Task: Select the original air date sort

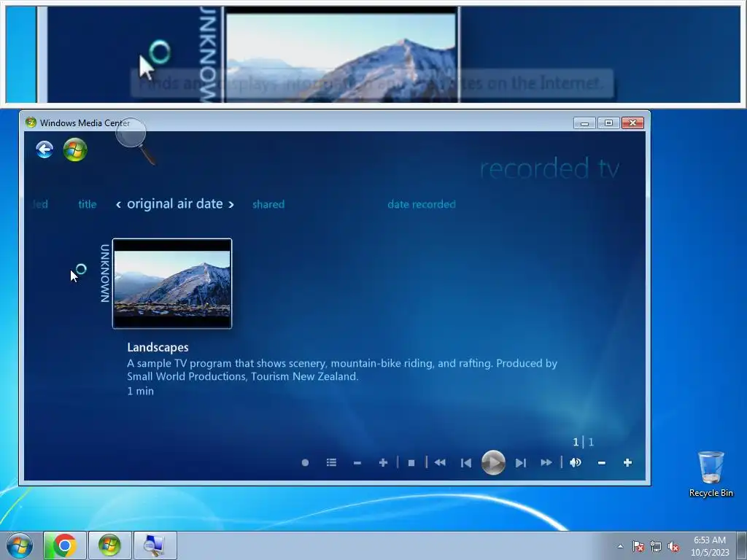Action: (x=175, y=204)
